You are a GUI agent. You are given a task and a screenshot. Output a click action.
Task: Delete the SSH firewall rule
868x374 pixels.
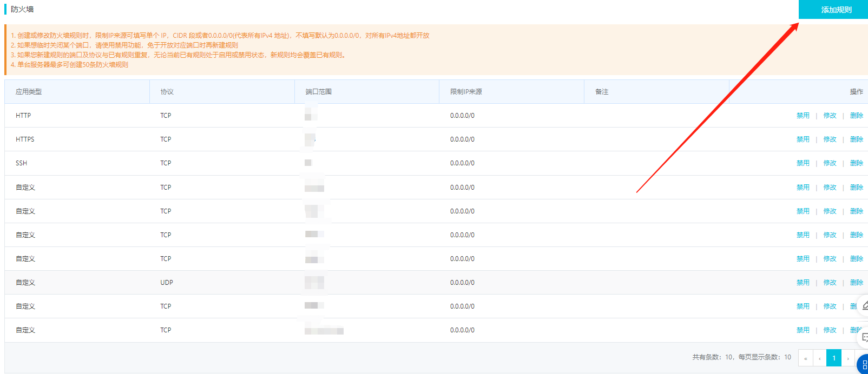(x=856, y=163)
